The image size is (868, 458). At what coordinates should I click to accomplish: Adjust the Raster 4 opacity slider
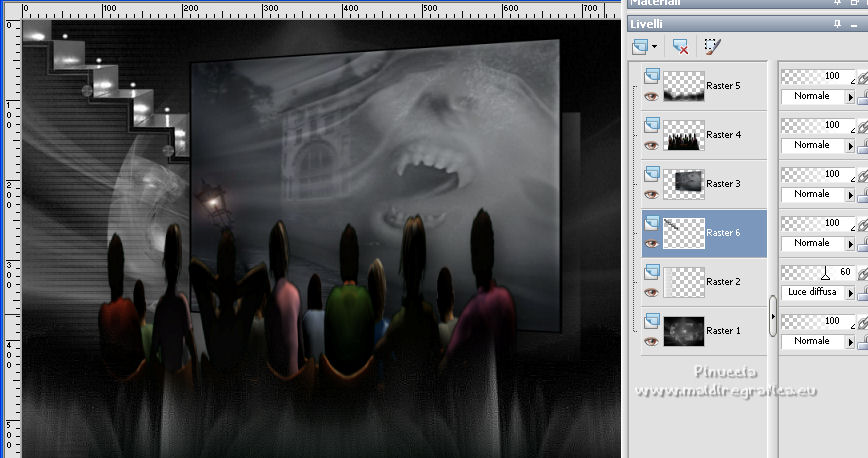pyautogui.click(x=818, y=125)
